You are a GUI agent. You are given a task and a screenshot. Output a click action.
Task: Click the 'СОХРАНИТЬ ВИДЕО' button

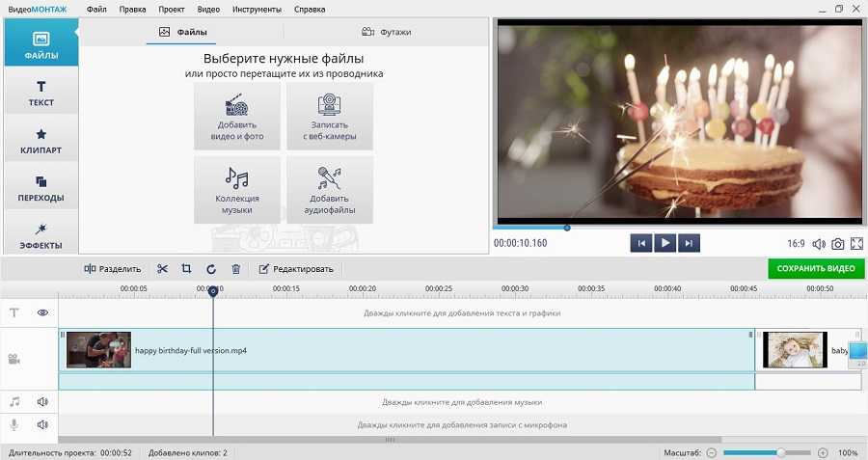[x=816, y=269]
